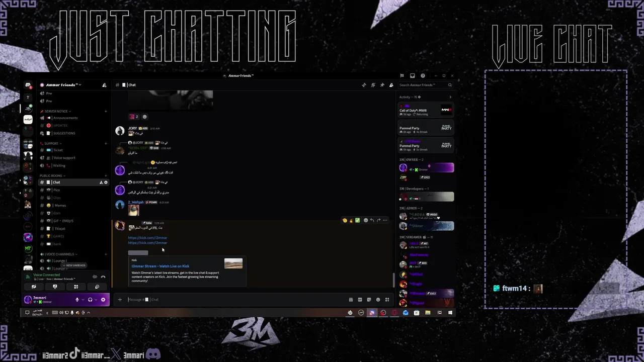Click the attach file plus button
The height and width of the screenshot is (362, 644).
(x=120, y=300)
